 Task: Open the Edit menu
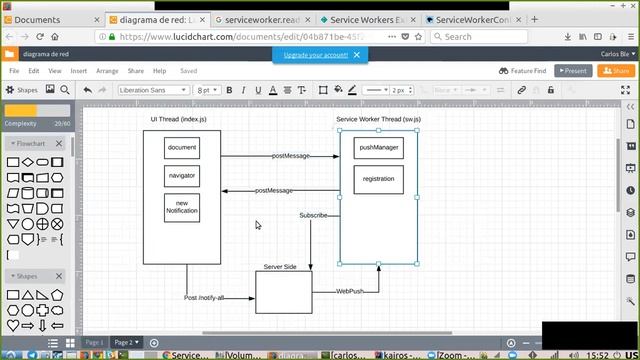click(x=33, y=71)
